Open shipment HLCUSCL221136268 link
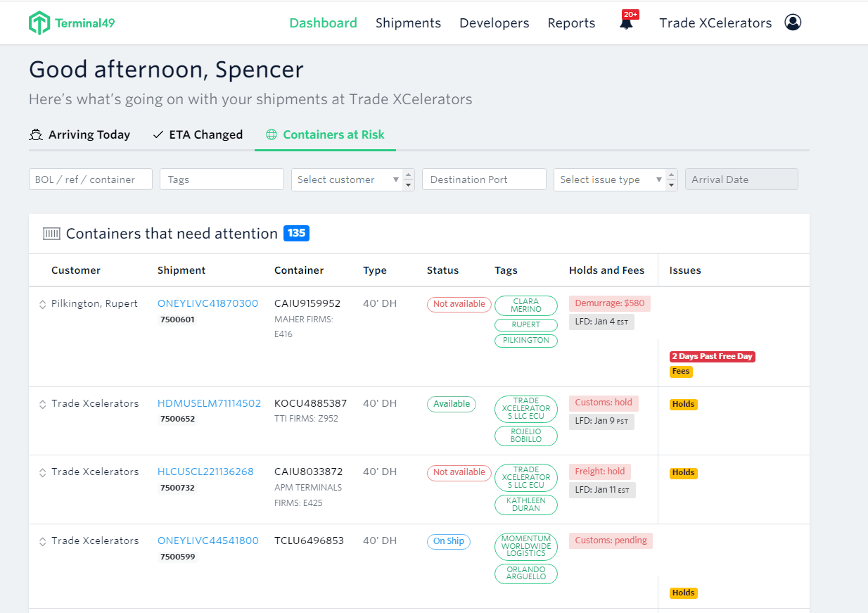 (205, 472)
